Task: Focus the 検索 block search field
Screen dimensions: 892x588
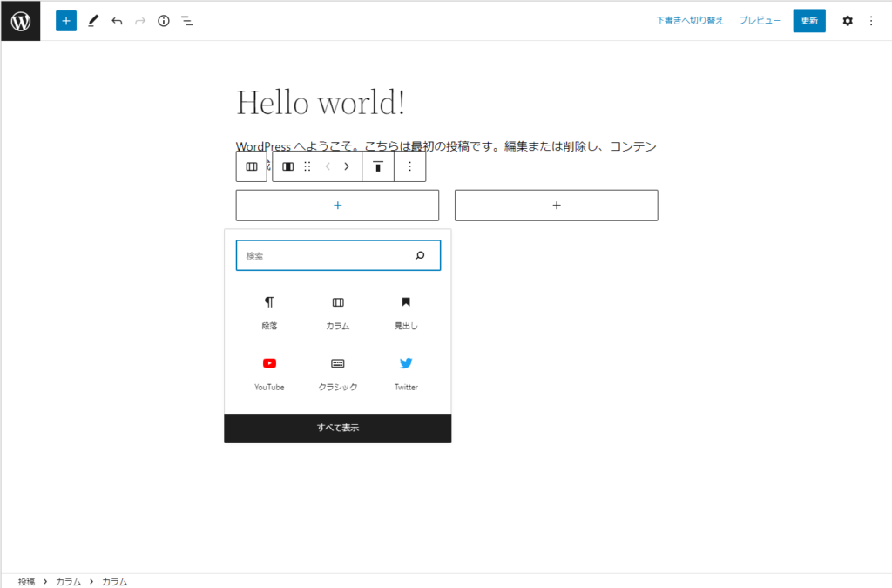Action: tap(327, 256)
